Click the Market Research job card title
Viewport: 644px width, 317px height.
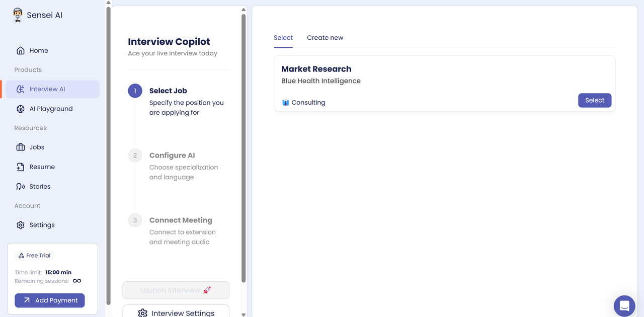pyautogui.click(x=316, y=69)
